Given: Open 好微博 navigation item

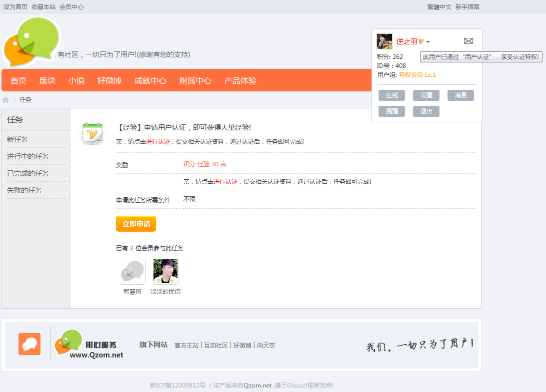Looking at the screenshot, I should pyautogui.click(x=109, y=81).
